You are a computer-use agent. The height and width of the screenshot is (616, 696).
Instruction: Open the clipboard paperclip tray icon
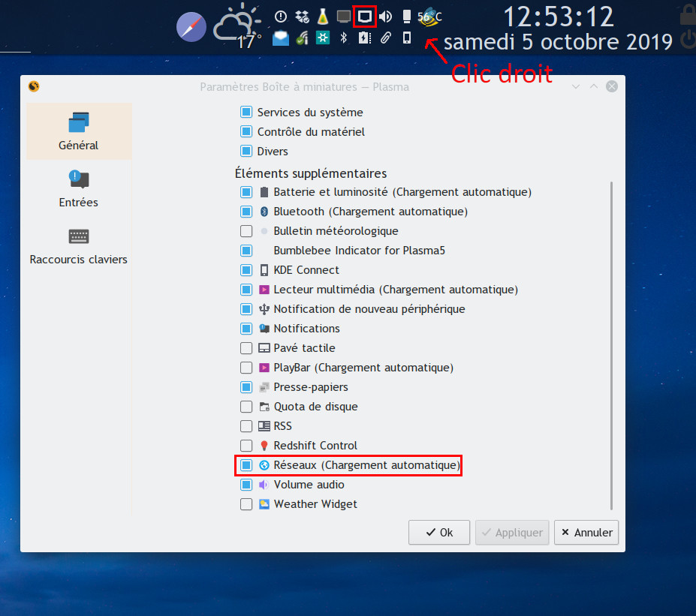[385, 38]
